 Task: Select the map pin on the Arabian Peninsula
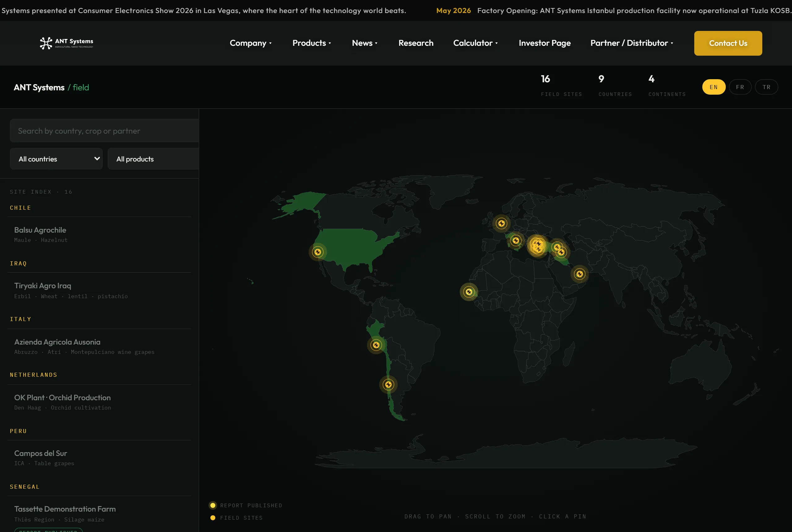point(579,274)
